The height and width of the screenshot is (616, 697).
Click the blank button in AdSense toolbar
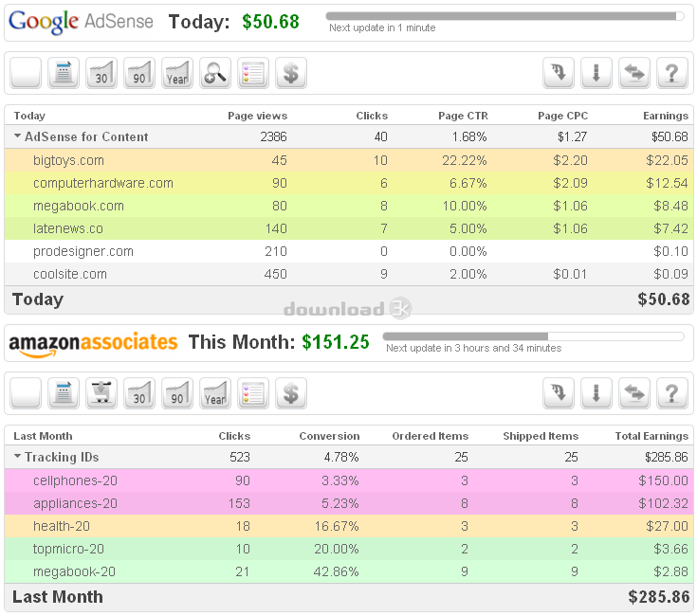coord(26,72)
